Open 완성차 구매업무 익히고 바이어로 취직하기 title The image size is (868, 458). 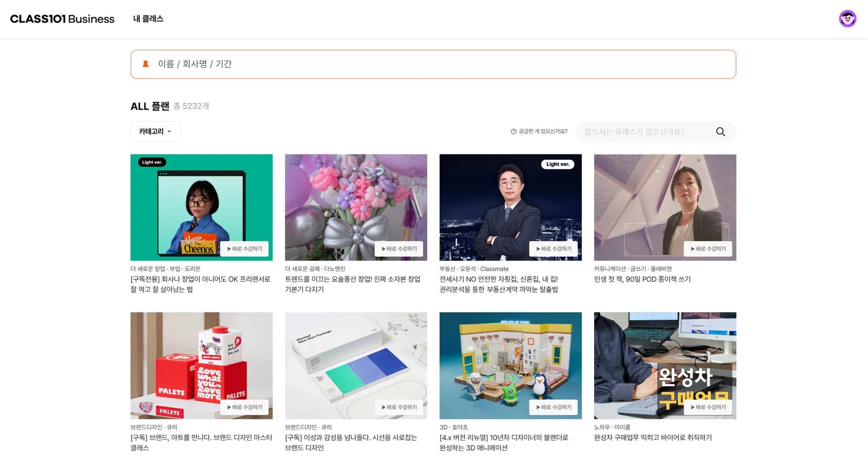coord(653,437)
